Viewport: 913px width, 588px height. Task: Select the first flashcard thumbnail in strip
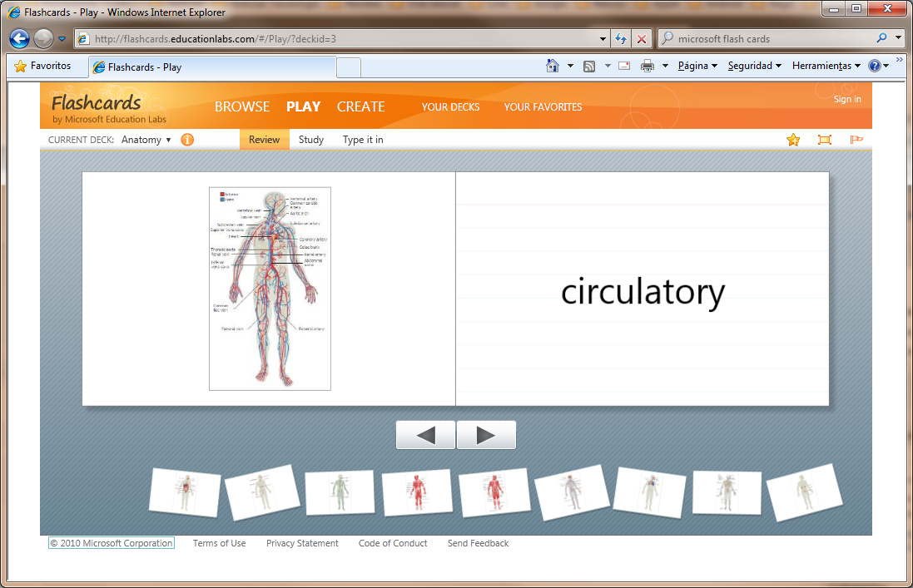pos(185,492)
